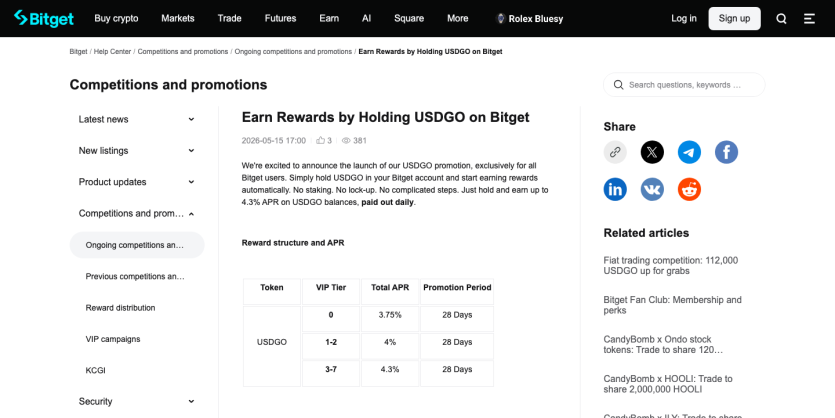This screenshot has width=835, height=418.
Task: Click the USDGO token cell
Action: click(x=272, y=346)
